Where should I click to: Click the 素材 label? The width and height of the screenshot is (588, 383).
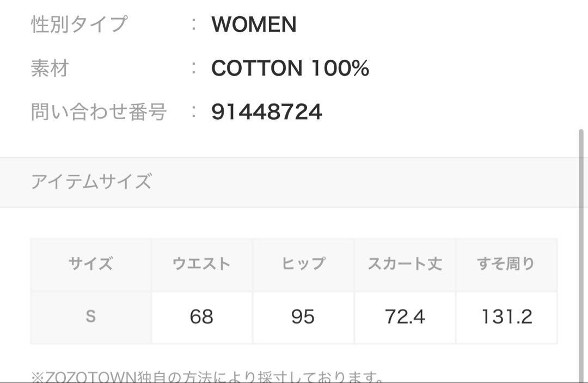click(50, 68)
